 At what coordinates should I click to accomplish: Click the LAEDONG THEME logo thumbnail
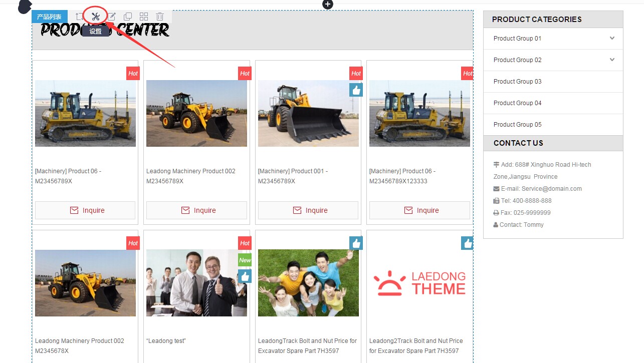click(419, 283)
